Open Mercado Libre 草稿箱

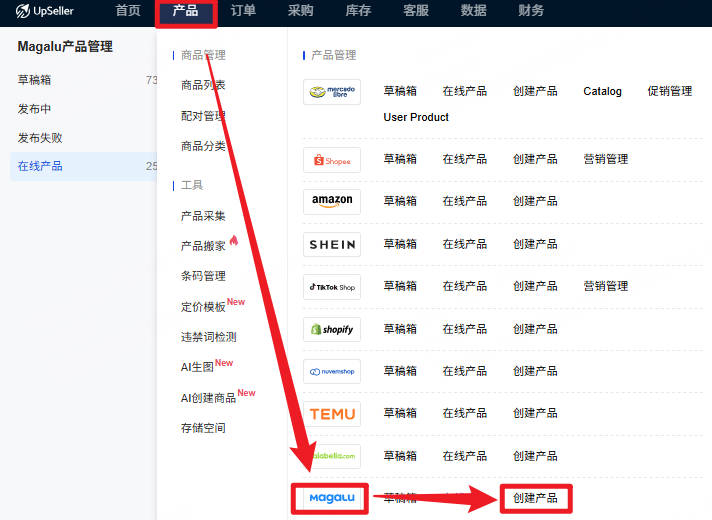[400, 91]
